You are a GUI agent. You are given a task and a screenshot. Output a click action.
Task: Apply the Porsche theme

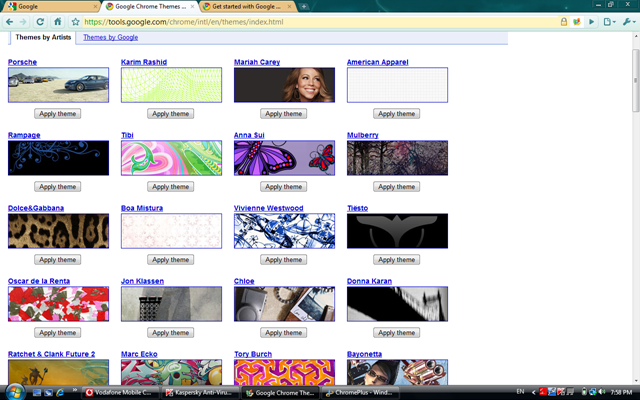(x=58, y=113)
